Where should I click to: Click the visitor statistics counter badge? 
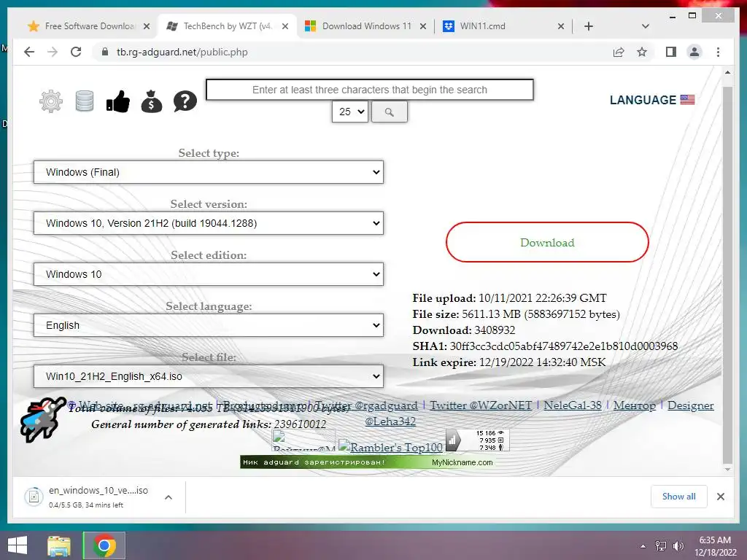[x=477, y=440]
